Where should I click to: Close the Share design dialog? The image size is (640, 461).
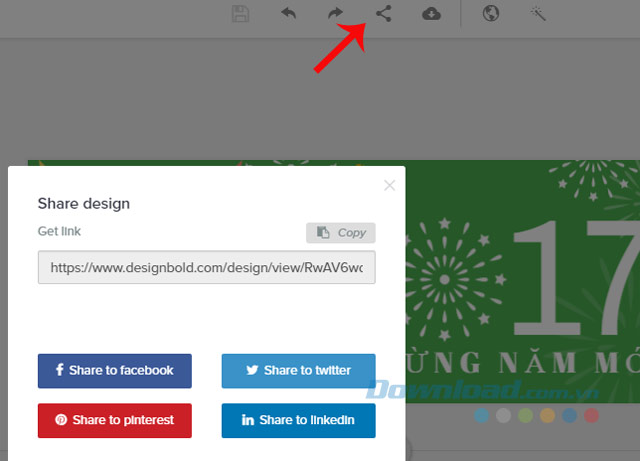click(x=389, y=185)
